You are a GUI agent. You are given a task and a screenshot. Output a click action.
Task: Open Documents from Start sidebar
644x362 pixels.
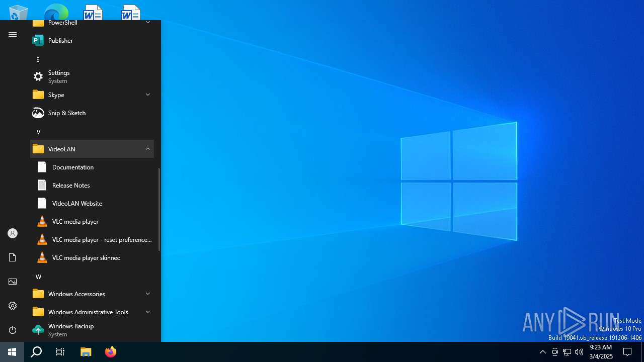(13, 257)
